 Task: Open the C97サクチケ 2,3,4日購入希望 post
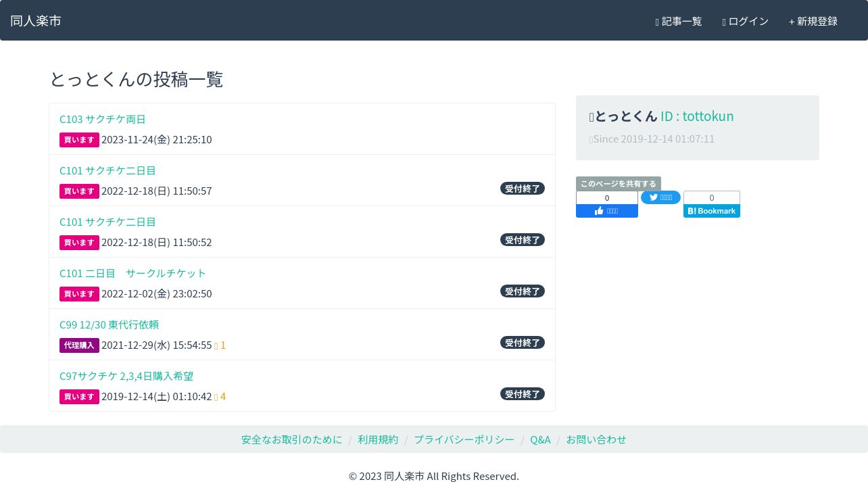tap(126, 376)
